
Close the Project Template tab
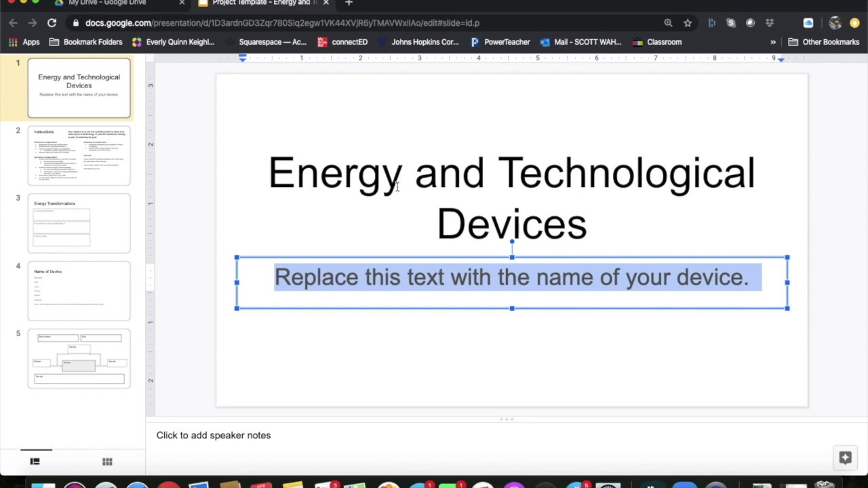[326, 3]
